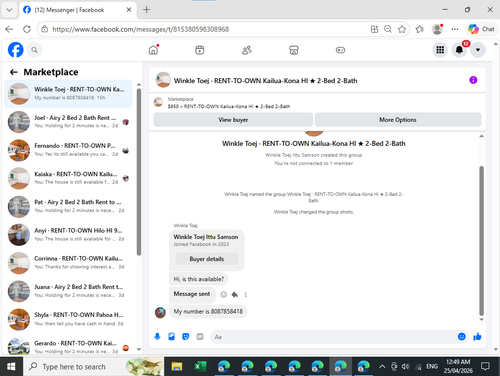This screenshot has width=500, height=376.
Task: Add page to favorites star icon
Action: pyautogui.click(x=402, y=29)
